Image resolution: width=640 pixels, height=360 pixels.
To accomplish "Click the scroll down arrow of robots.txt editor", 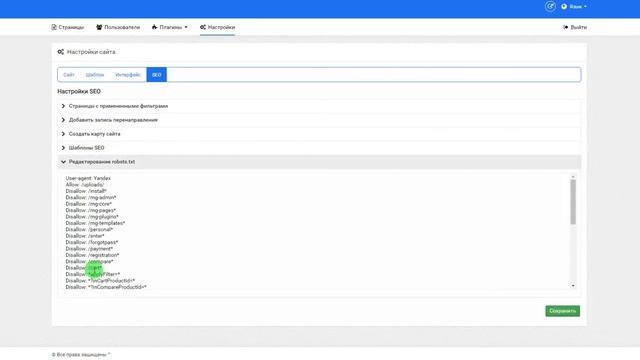I will coord(573,286).
